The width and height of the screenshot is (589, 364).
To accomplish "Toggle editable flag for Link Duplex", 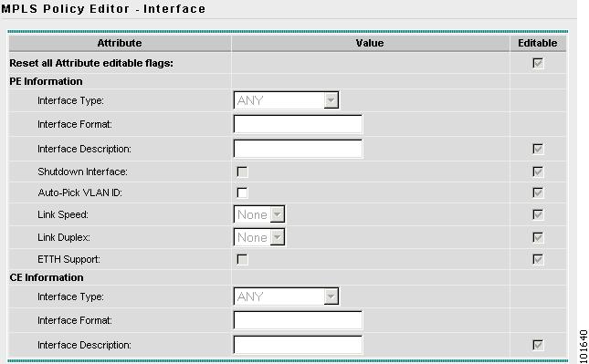I will 538,237.
